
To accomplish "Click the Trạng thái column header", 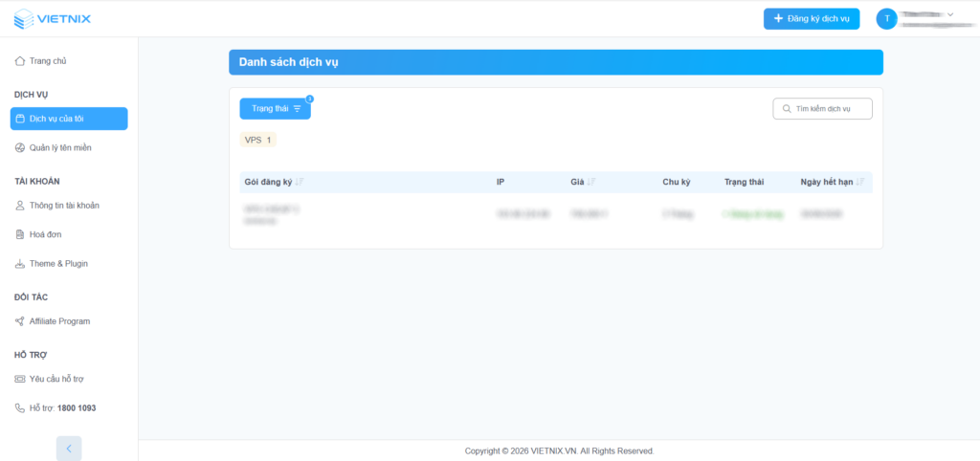I will (x=744, y=182).
